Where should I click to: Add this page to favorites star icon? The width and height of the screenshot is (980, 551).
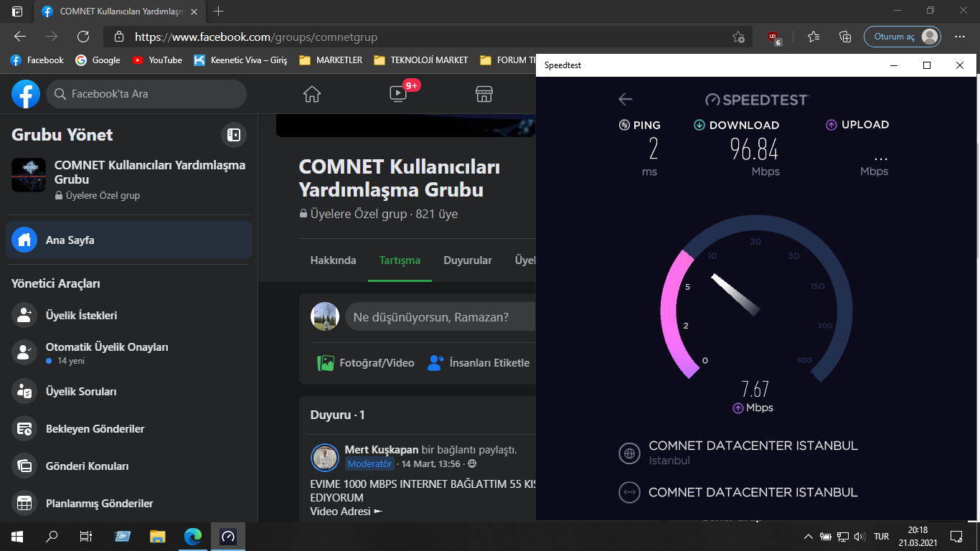pyautogui.click(x=738, y=37)
